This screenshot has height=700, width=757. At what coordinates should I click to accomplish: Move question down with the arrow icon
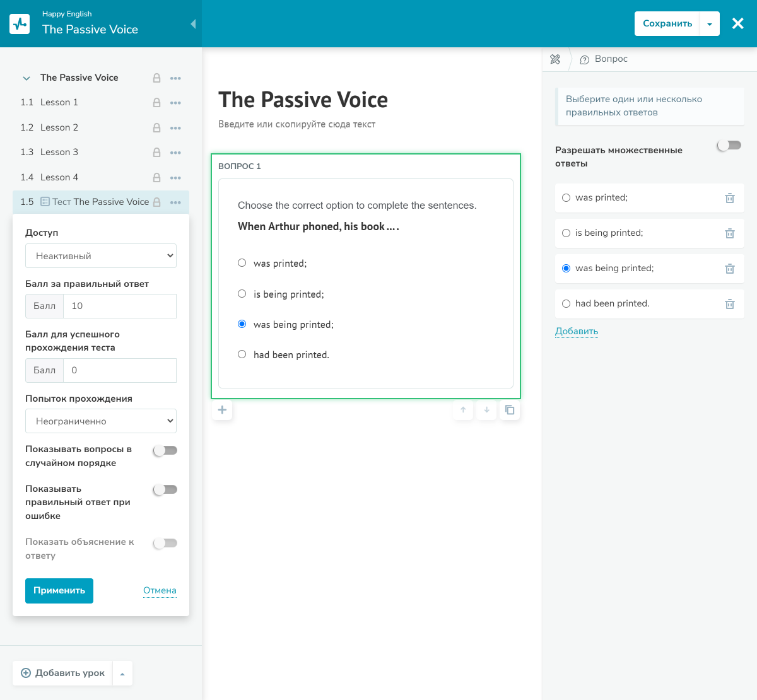click(x=486, y=410)
